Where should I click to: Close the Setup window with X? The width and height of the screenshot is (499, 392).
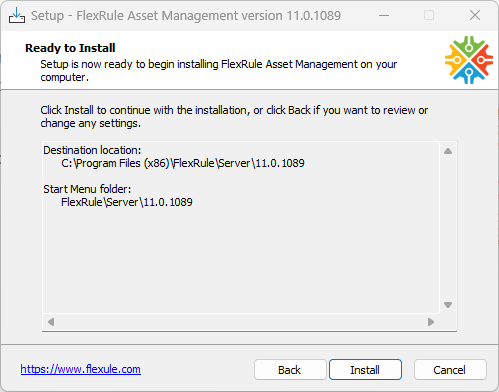475,15
